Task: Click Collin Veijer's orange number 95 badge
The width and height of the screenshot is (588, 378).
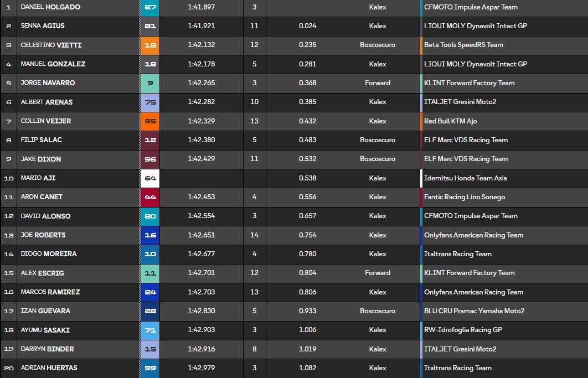Action: [150, 121]
